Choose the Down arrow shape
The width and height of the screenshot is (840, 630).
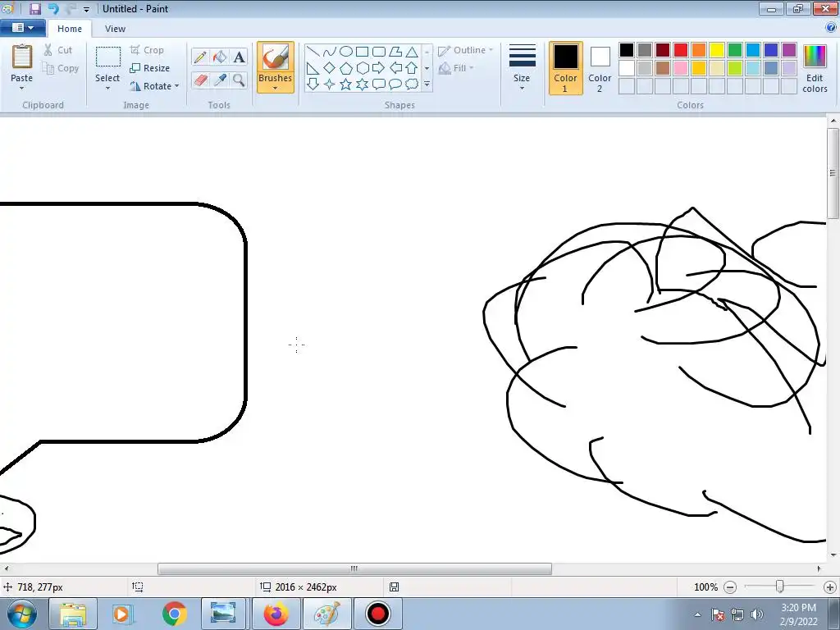(x=313, y=84)
